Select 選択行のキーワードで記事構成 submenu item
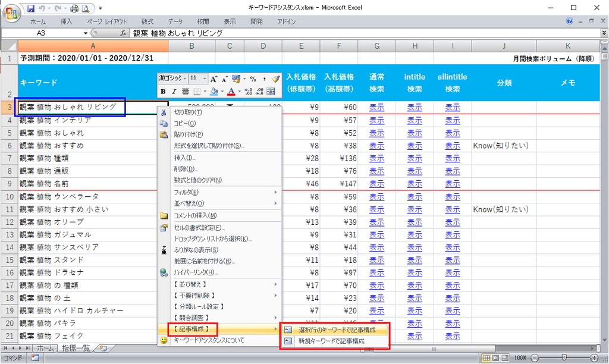 [335, 330]
